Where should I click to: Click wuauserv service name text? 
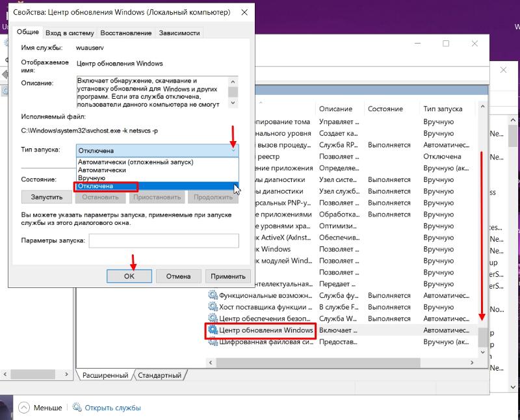[90, 47]
